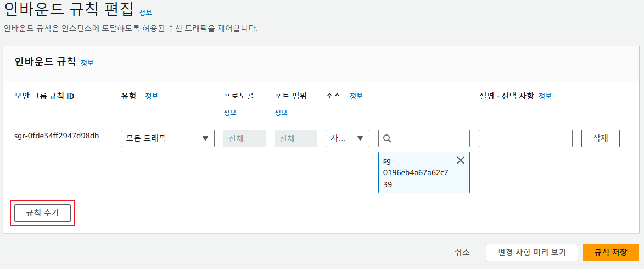Click the 삭제 button for the rule
The height and width of the screenshot is (269, 644).
601,138
